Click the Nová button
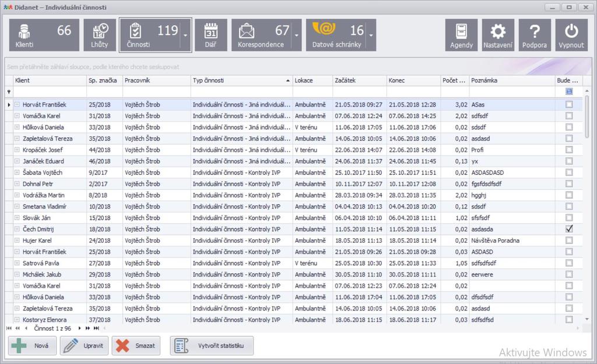 [x=33, y=346]
